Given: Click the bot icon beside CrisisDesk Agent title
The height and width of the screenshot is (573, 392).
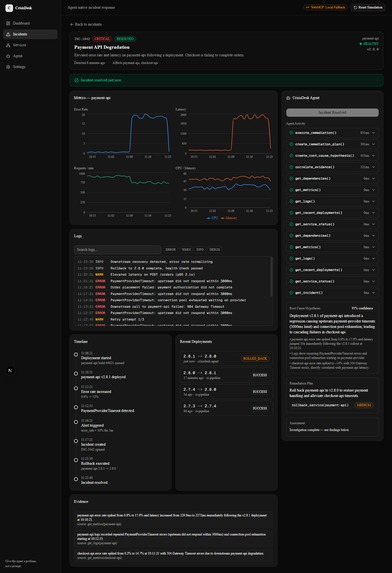Looking at the screenshot, I should (288, 98).
